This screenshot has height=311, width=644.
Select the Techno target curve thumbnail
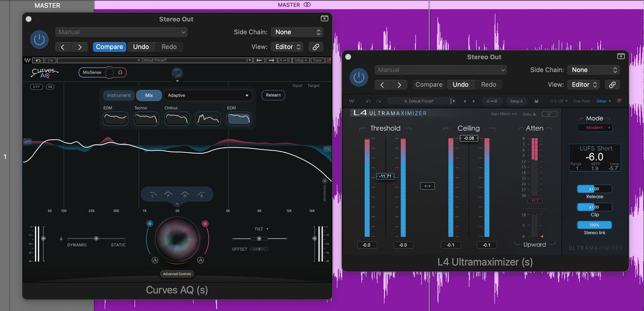(x=146, y=119)
